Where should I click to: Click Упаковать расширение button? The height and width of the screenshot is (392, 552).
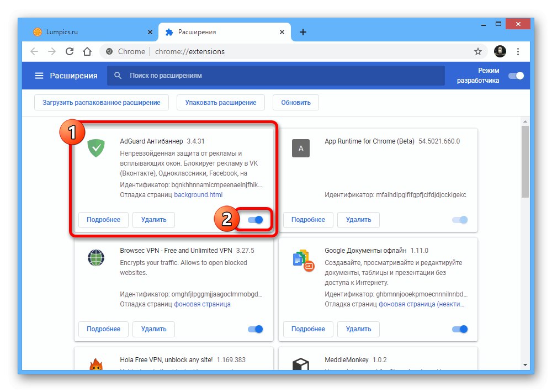pos(221,103)
